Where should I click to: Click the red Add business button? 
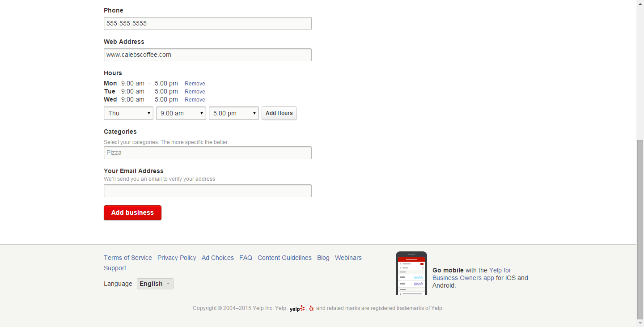(x=132, y=212)
